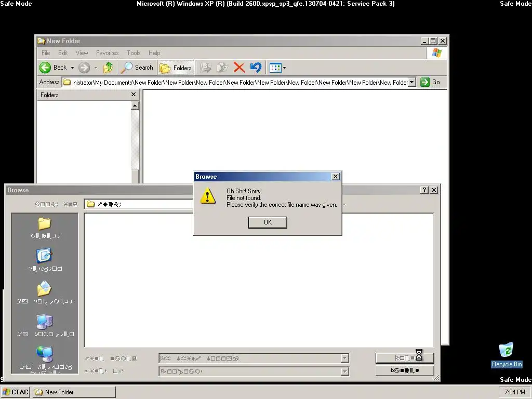Click the Move To folder icon
The height and width of the screenshot is (399, 532).
click(206, 68)
